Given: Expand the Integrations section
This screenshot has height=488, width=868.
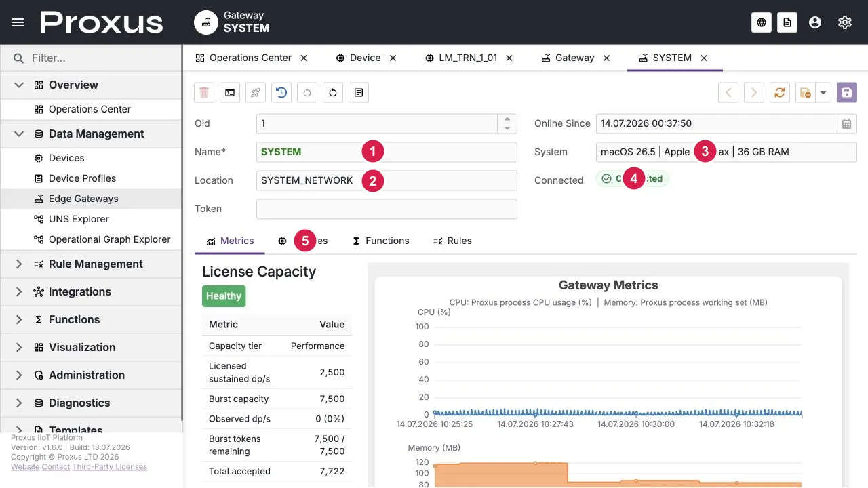Looking at the screenshot, I should pos(19,292).
